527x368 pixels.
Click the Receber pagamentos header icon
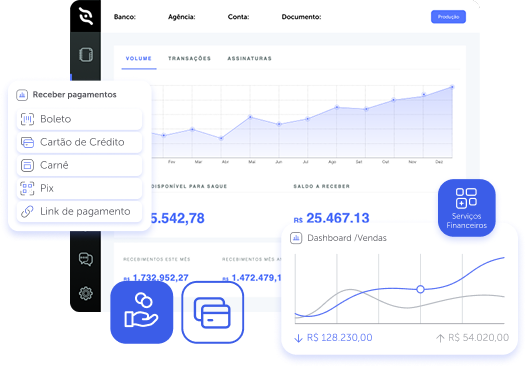coord(22,95)
